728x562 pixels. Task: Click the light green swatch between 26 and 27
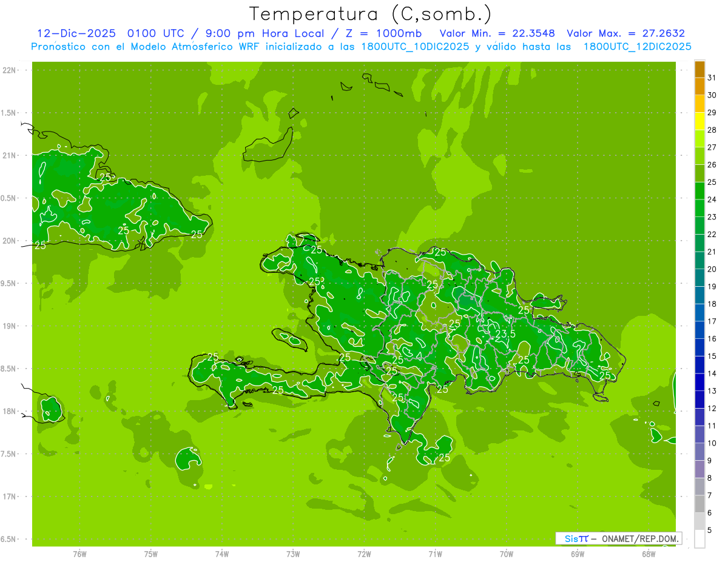point(699,156)
